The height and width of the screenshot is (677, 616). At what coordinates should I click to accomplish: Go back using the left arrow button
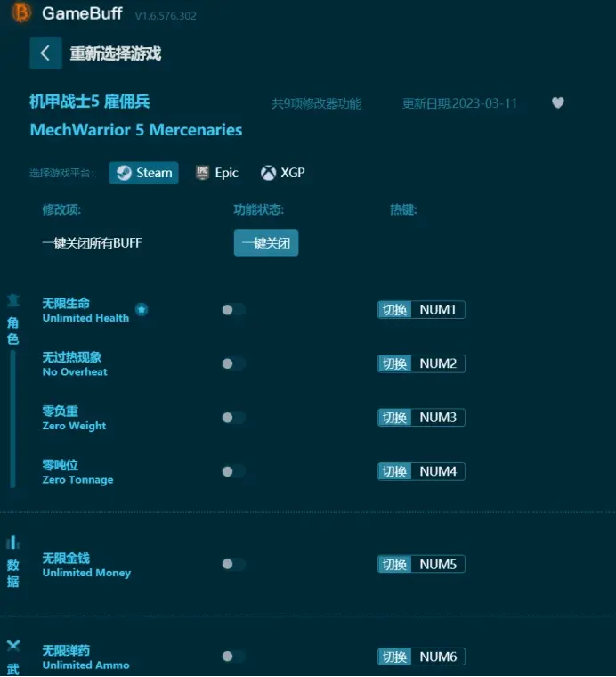click(x=45, y=53)
